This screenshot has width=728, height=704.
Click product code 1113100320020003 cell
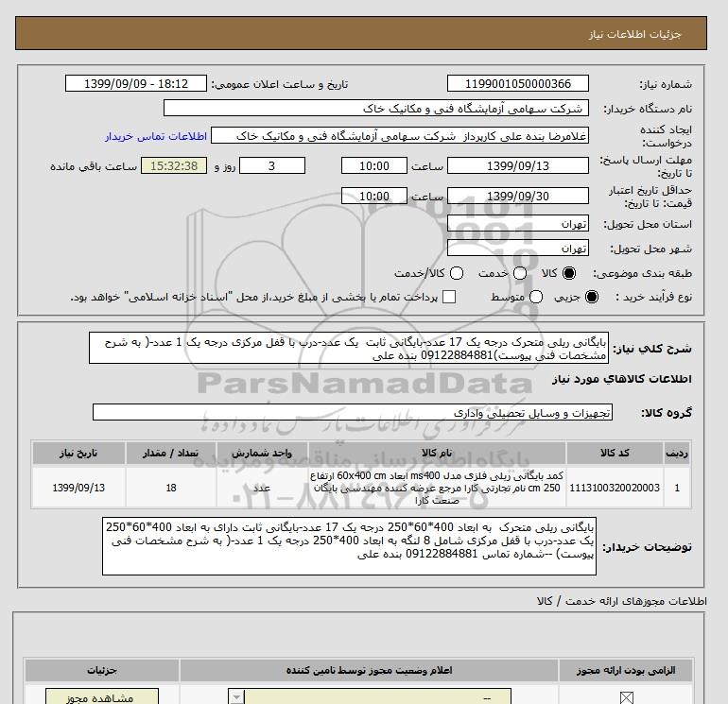tap(615, 488)
